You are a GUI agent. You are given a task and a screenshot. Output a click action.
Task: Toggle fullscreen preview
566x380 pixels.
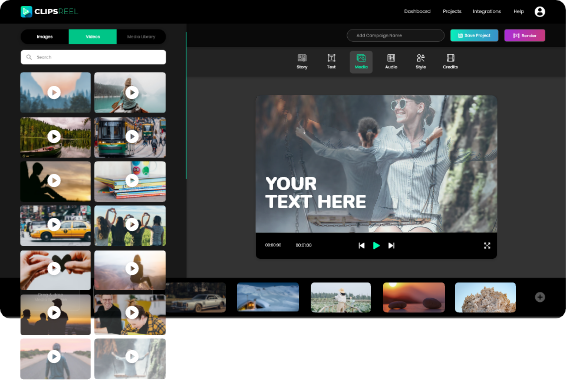(x=487, y=245)
